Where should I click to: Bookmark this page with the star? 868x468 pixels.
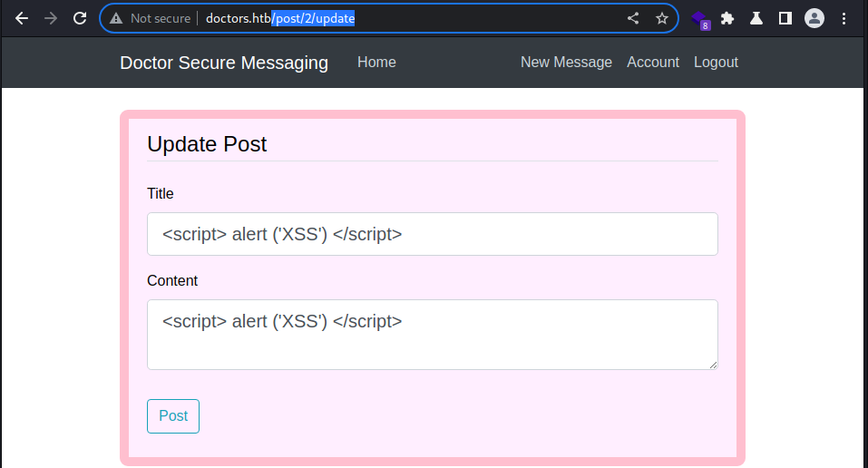pos(661,18)
